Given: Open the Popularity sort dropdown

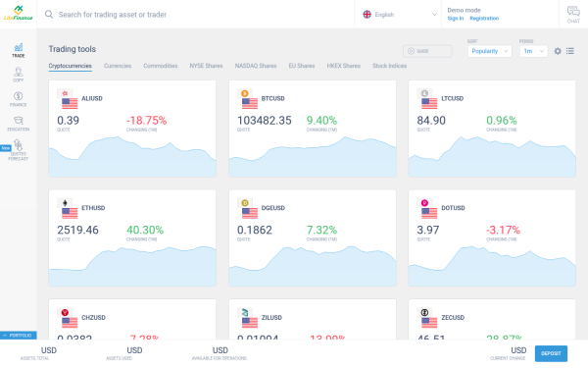Looking at the screenshot, I should pos(489,51).
